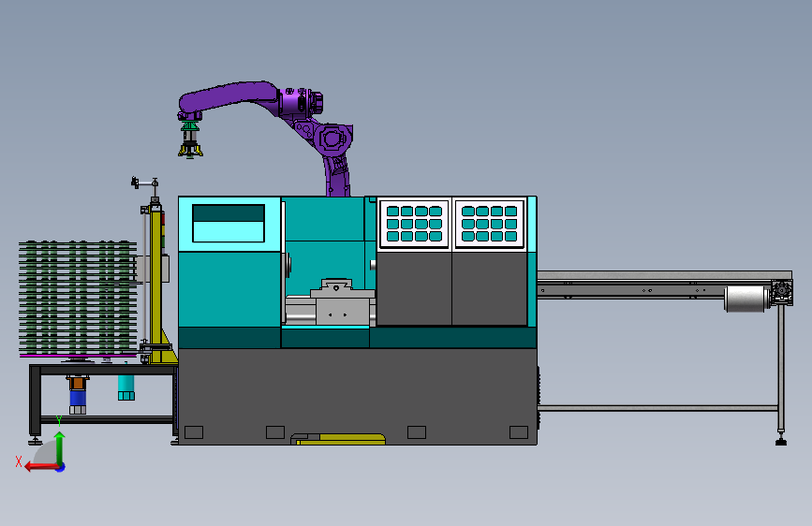The image size is (812, 526).
Task: Select the conveyor's black leveling foot
Action: pyautogui.click(x=781, y=441)
